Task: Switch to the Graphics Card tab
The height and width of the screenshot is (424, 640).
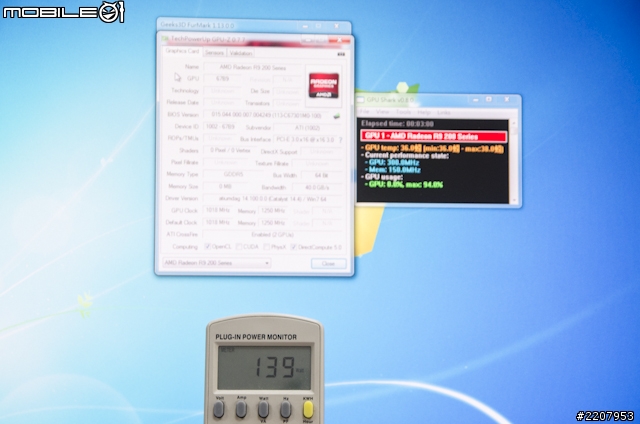Action: pyautogui.click(x=182, y=51)
